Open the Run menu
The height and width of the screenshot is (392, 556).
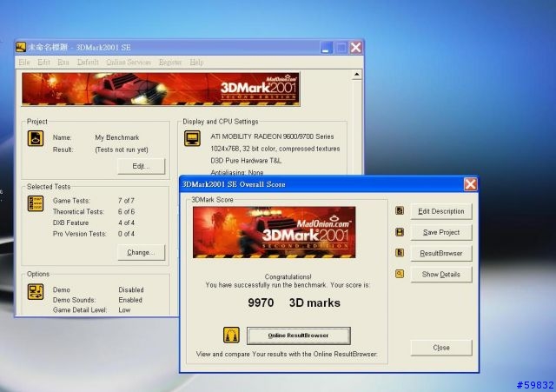tap(63, 62)
